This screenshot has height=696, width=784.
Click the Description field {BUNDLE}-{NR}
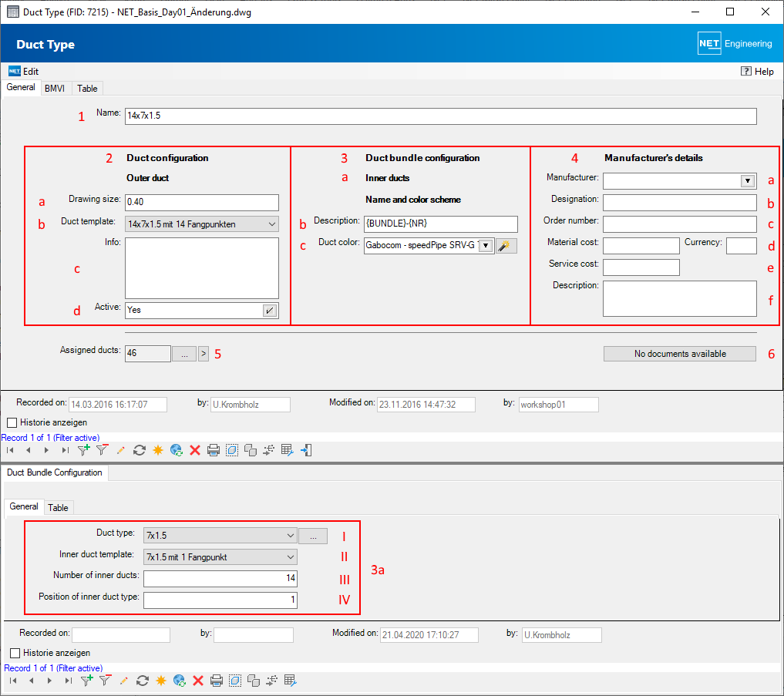coord(440,224)
